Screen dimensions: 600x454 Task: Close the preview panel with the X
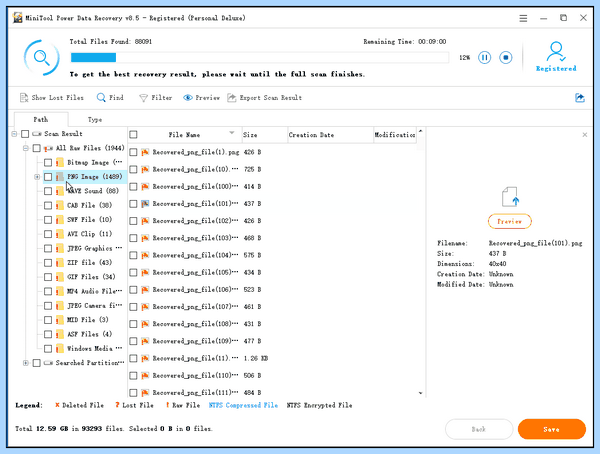tap(585, 135)
